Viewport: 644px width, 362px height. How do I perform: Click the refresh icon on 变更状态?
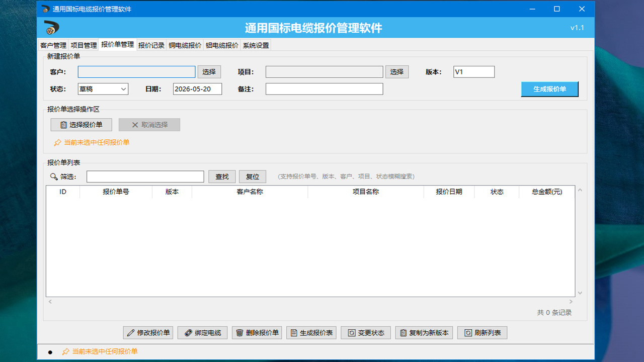pyautogui.click(x=352, y=333)
